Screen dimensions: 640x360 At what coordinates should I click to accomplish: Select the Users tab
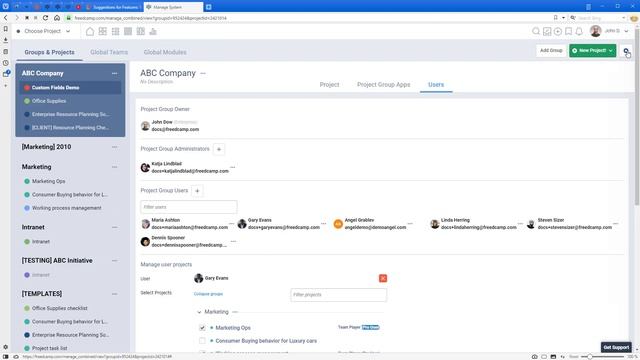tap(436, 84)
